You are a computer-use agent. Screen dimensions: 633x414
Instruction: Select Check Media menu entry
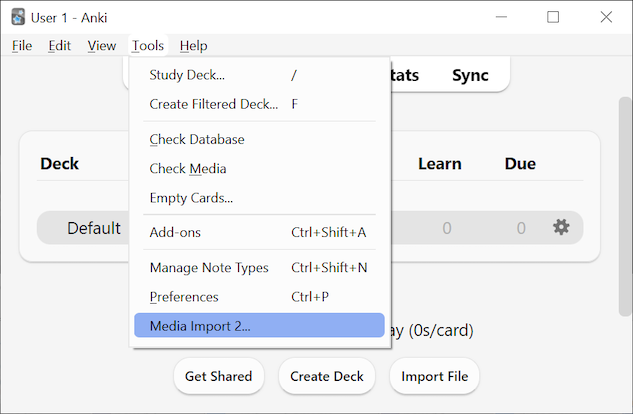(x=259, y=168)
